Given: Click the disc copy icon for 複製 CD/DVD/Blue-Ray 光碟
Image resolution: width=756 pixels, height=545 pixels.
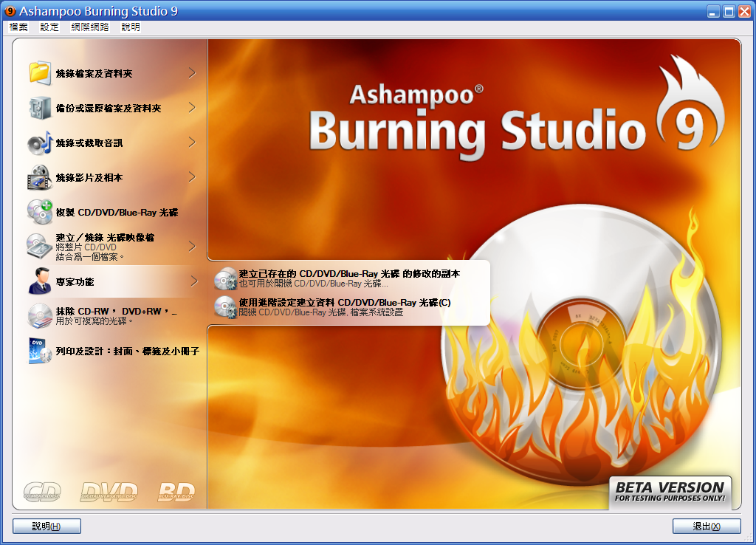Looking at the screenshot, I should [40, 212].
